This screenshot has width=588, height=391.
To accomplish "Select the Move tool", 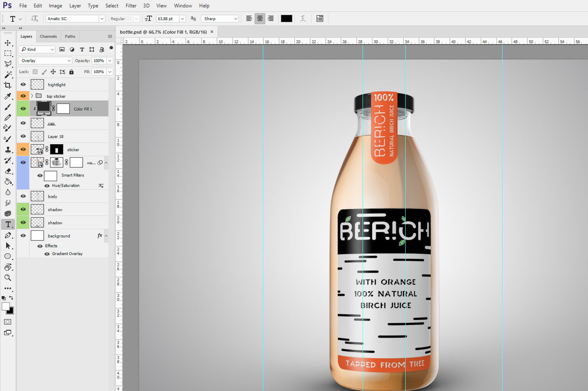I will pyautogui.click(x=8, y=43).
